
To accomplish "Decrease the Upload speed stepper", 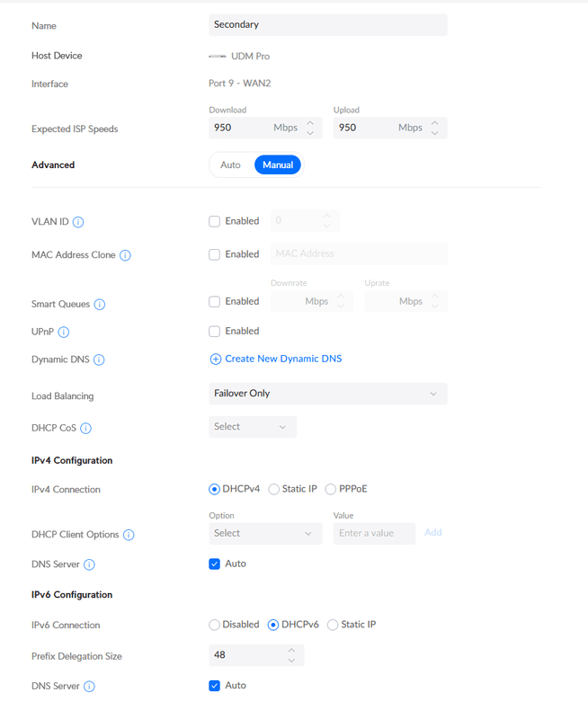I will tap(435, 133).
